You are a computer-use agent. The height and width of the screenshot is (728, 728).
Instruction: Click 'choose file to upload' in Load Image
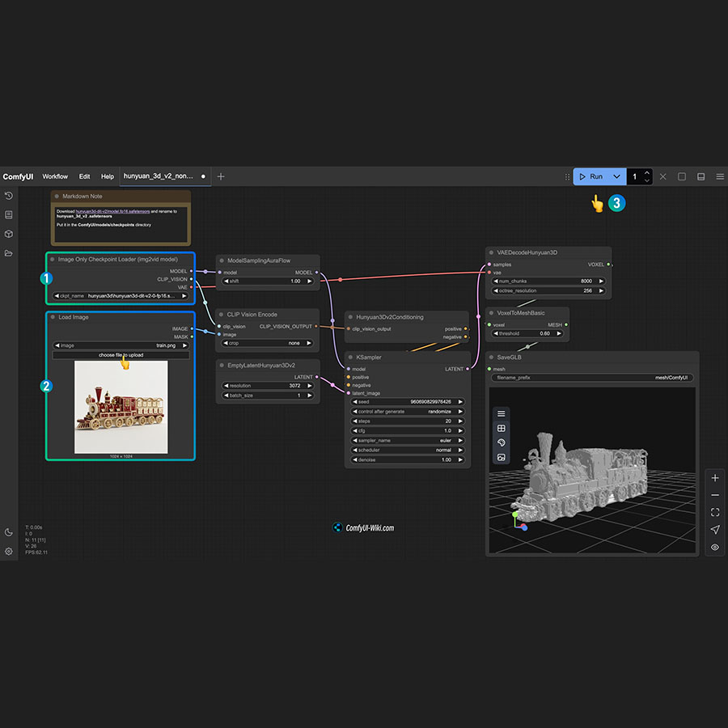(120, 354)
